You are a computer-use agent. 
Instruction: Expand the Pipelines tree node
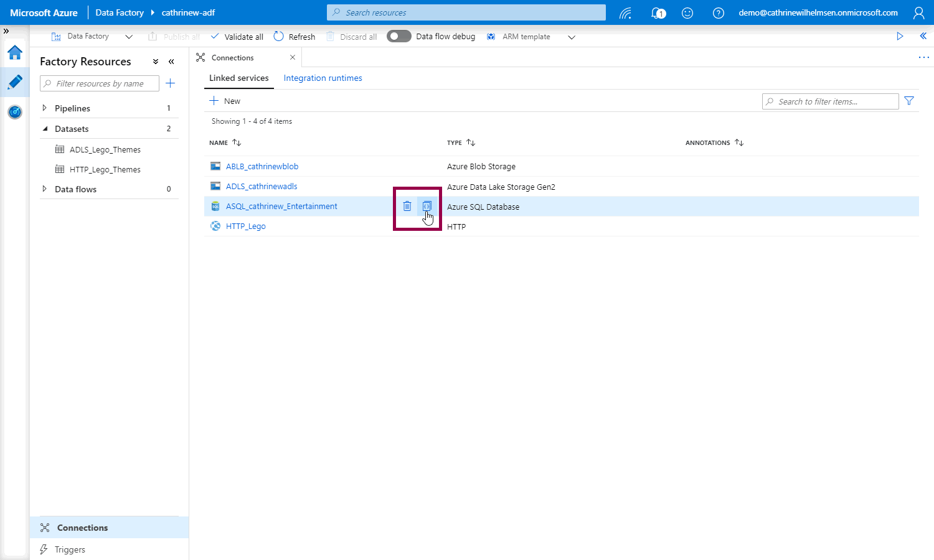click(44, 108)
